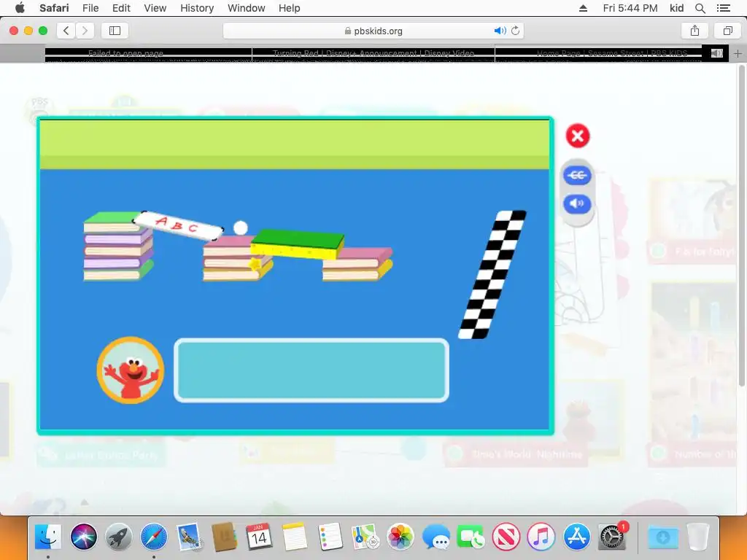Reload the pbskids.org page

(x=516, y=31)
